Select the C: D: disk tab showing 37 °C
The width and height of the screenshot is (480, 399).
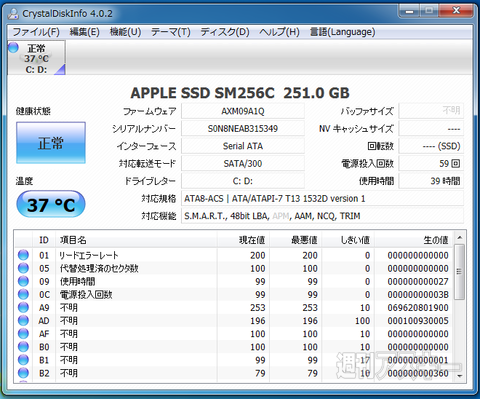[x=36, y=58]
